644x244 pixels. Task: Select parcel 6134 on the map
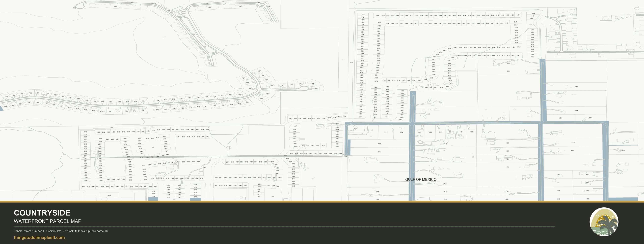[x=587, y=175]
